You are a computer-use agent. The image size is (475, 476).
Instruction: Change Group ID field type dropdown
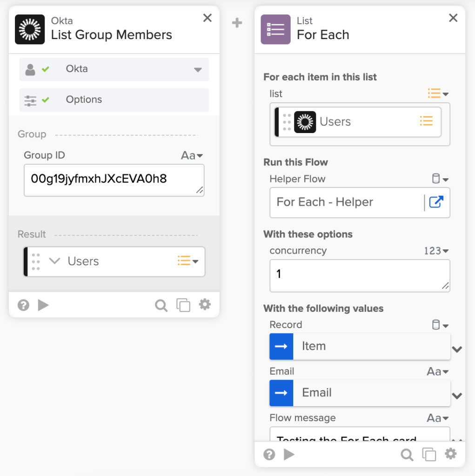pos(192,155)
